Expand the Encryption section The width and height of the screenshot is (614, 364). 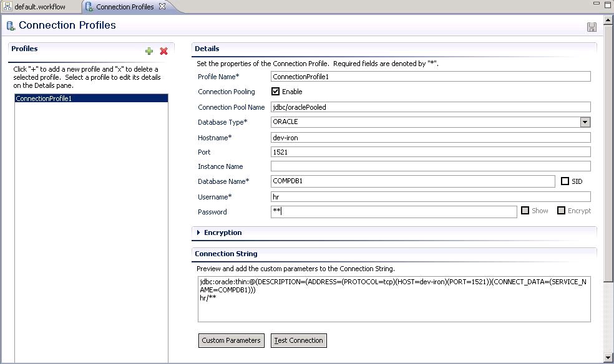coord(197,232)
